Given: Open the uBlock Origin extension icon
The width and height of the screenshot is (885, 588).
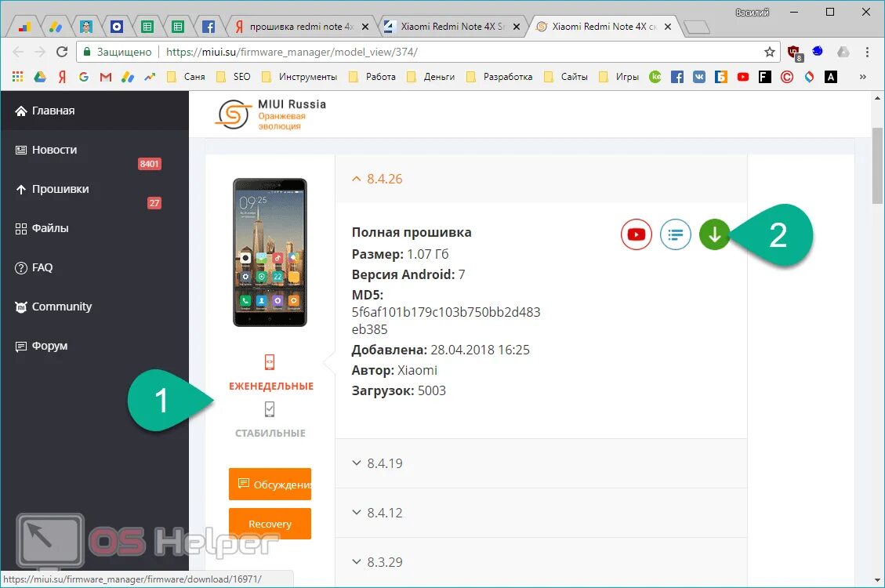Looking at the screenshot, I should pos(795,53).
